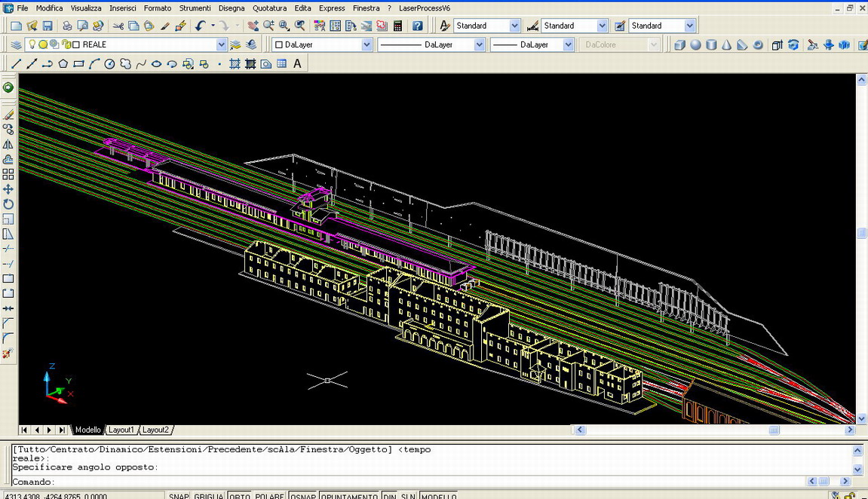Select the Line drawing tool

16,64
